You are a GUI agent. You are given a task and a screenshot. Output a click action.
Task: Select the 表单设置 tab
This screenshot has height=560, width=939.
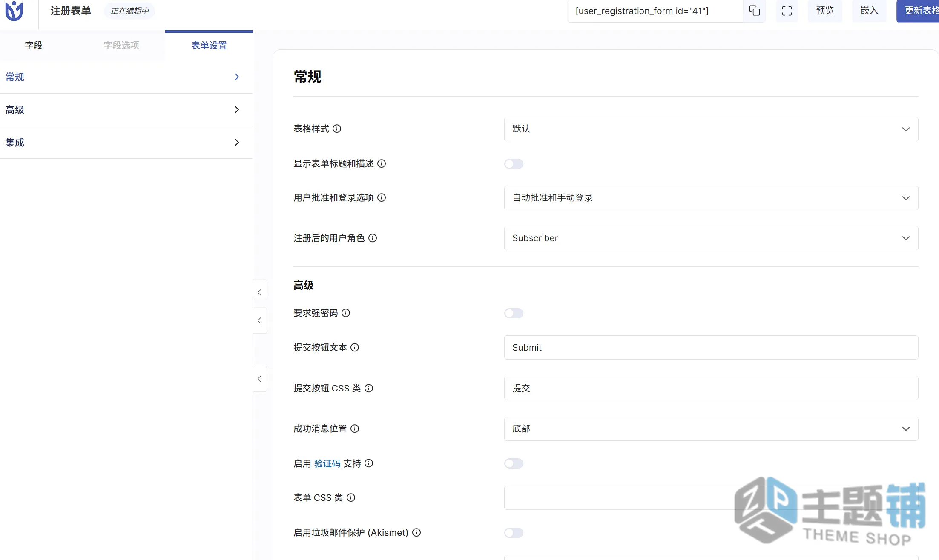click(x=209, y=46)
